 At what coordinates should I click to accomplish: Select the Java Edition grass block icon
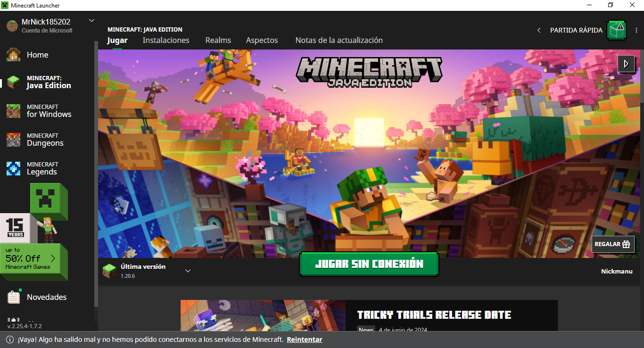point(13,82)
